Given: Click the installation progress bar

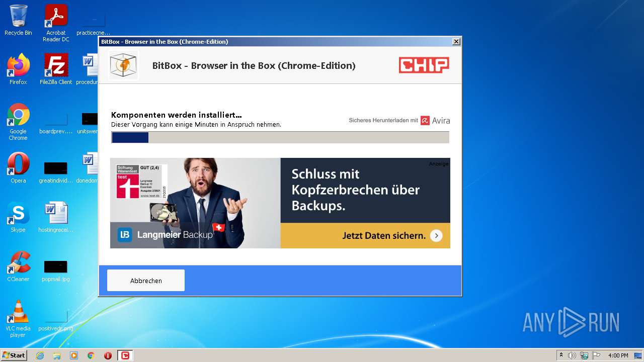Looking at the screenshot, I should pyautogui.click(x=280, y=138).
